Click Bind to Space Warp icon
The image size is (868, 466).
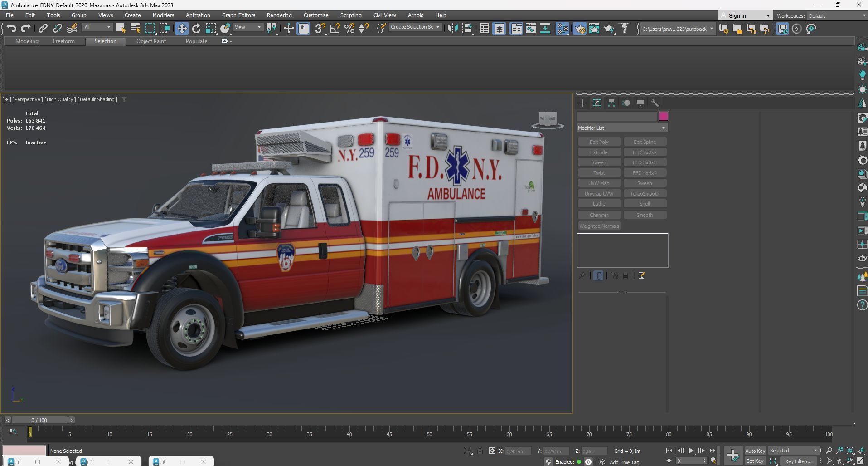click(72, 29)
